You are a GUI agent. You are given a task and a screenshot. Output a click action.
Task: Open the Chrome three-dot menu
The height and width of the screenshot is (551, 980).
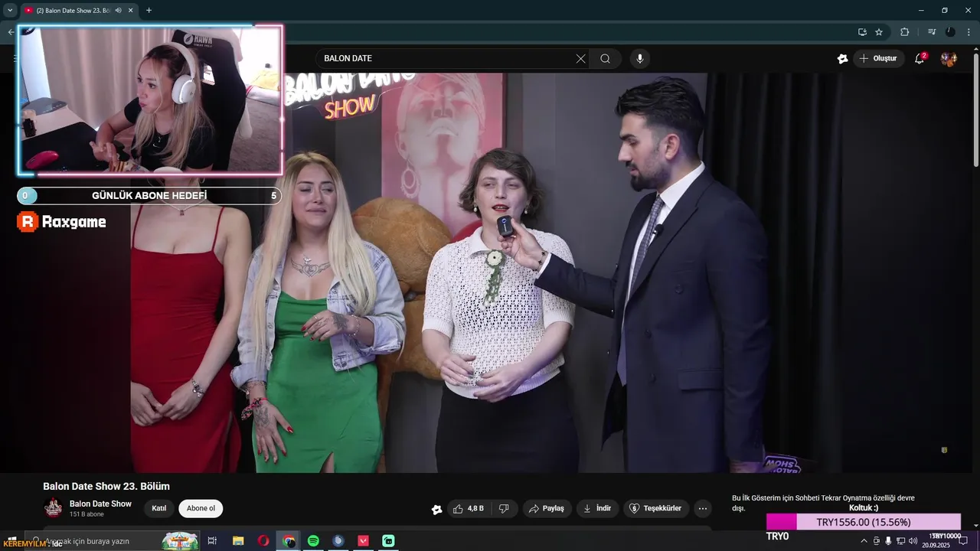click(x=969, y=32)
